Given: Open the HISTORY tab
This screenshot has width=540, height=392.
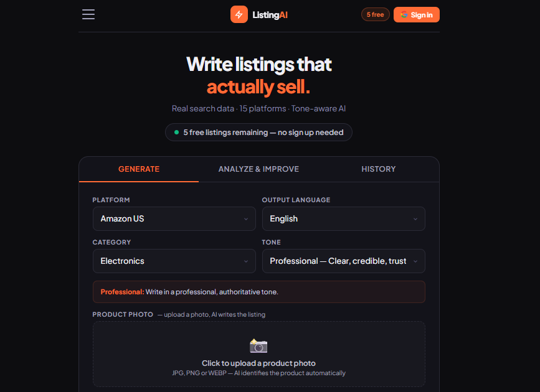Looking at the screenshot, I should (x=378, y=169).
